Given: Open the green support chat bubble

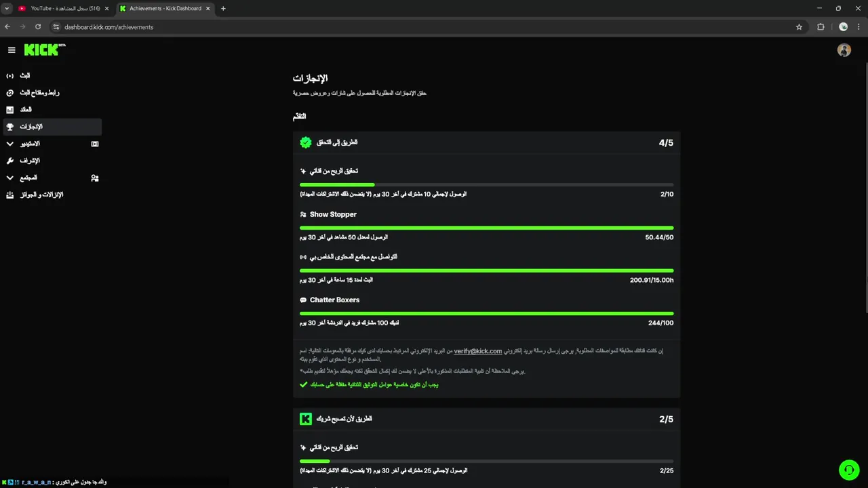Looking at the screenshot, I should click(x=848, y=470).
